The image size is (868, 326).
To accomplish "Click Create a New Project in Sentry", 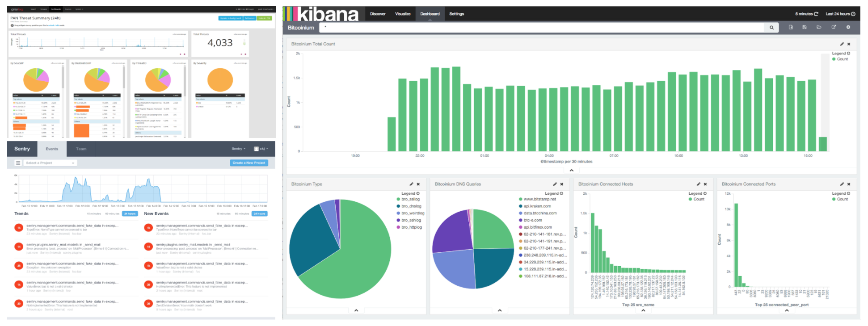I will (x=249, y=163).
